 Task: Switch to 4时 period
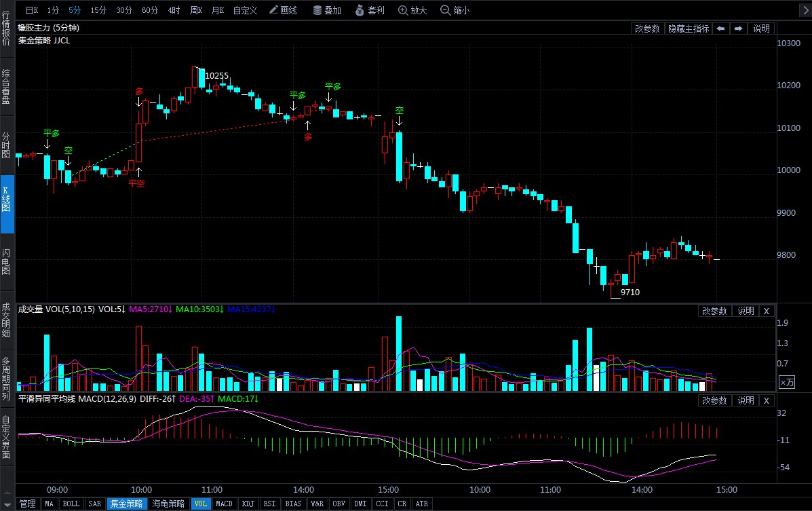(x=174, y=10)
